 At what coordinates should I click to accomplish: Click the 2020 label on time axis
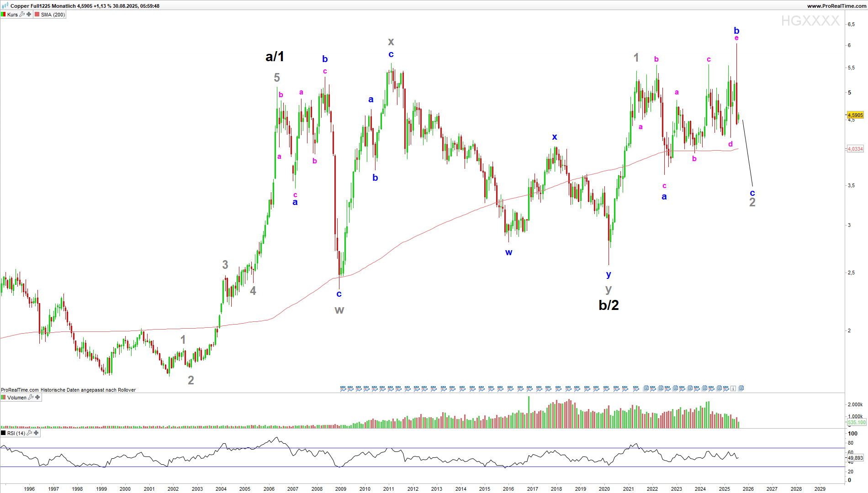(604, 489)
